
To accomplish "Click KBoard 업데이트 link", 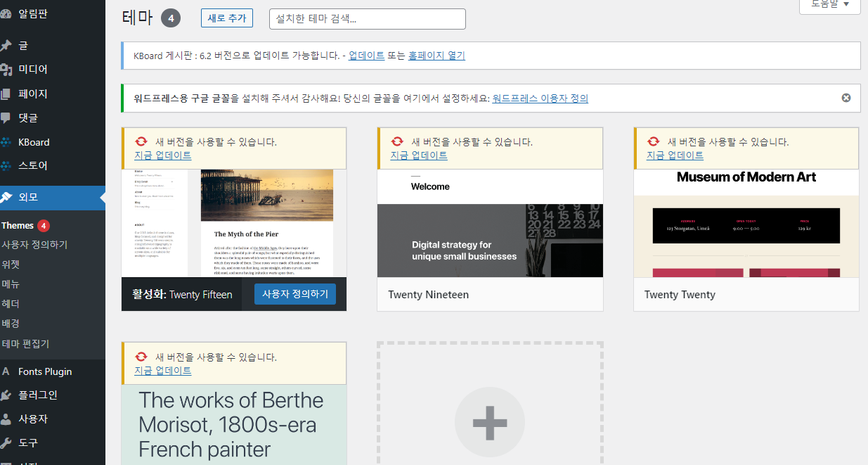I will click(367, 56).
